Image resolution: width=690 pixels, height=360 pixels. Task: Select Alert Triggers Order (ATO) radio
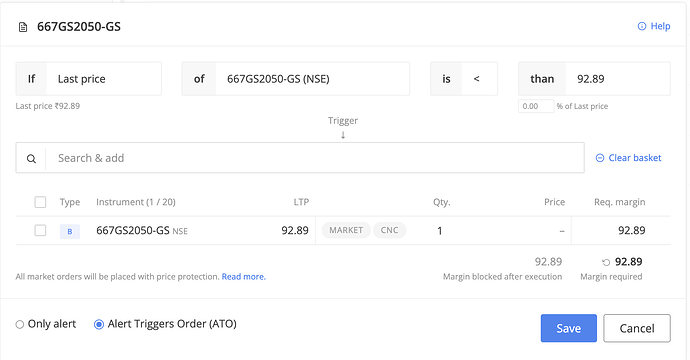(x=99, y=324)
